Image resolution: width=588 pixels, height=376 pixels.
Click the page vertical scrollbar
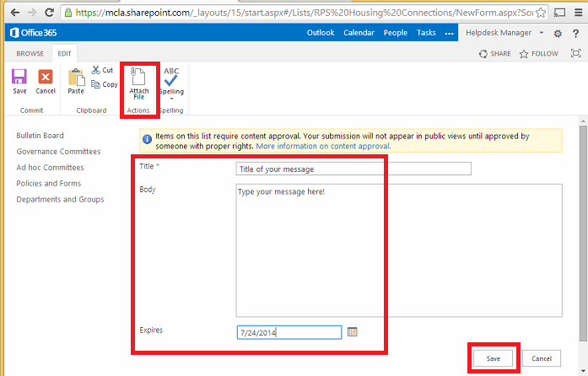tap(583, 234)
